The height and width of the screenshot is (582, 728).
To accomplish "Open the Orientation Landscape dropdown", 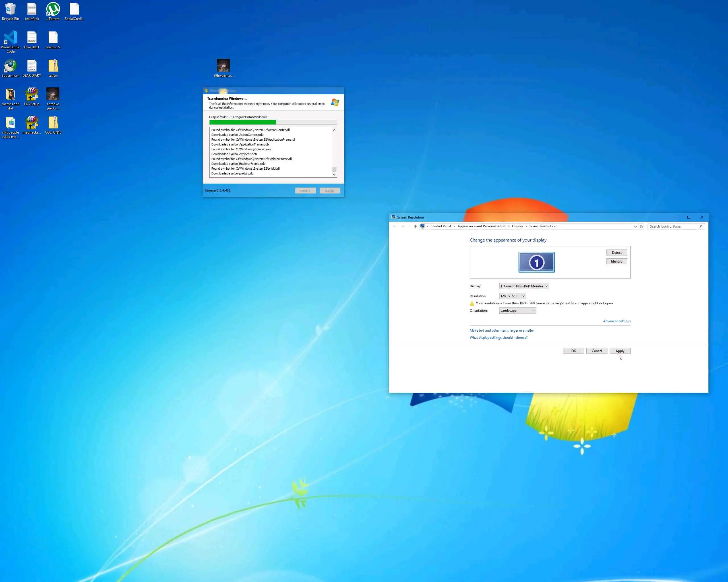I will coord(517,310).
